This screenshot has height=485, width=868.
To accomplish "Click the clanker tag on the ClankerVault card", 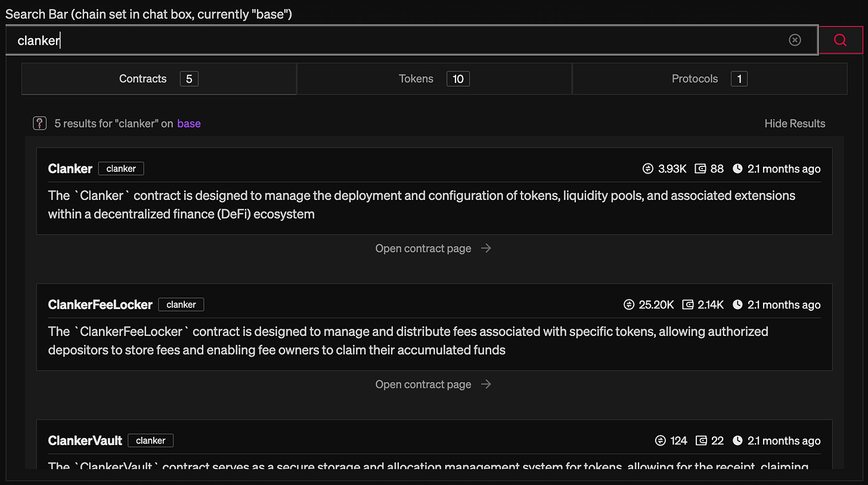I will (x=151, y=441).
